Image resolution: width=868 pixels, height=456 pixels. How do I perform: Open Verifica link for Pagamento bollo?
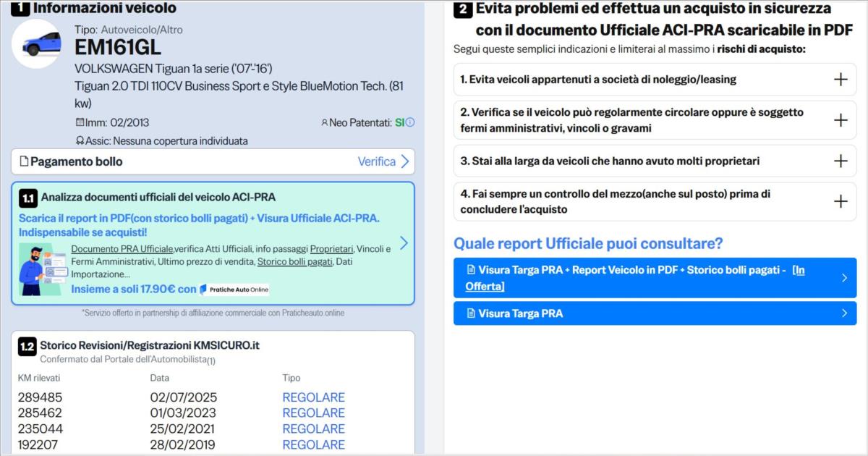377,161
